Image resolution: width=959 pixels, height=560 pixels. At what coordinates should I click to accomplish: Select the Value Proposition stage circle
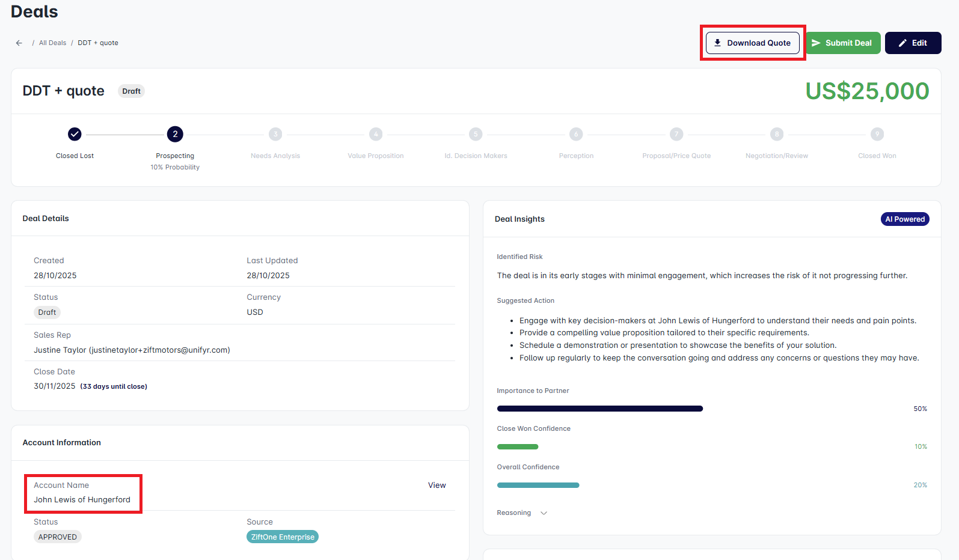pyautogui.click(x=376, y=134)
